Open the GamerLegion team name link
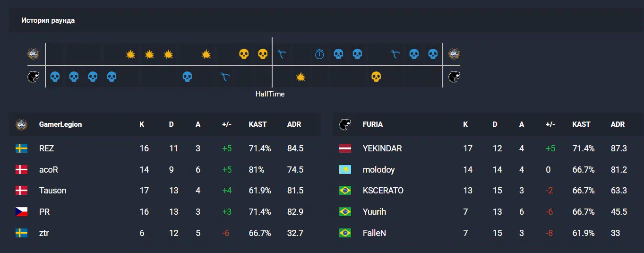Viewport: 644px width, 253px height. click(60, 124)
